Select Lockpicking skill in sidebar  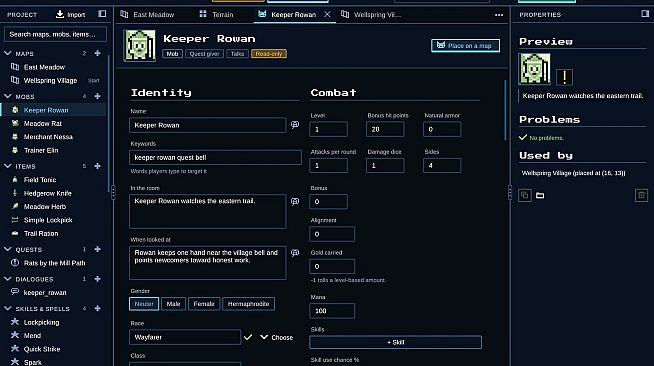pyautogui.click(x=41, y=322)
